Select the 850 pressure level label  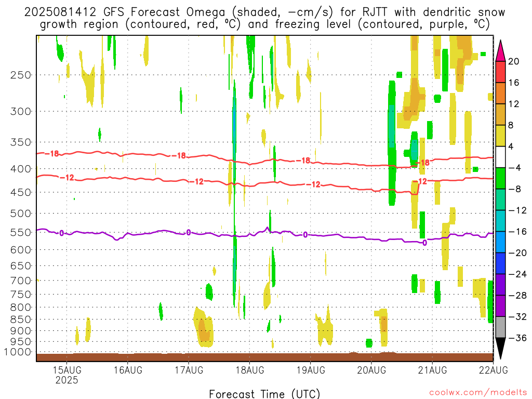(21, 320)
